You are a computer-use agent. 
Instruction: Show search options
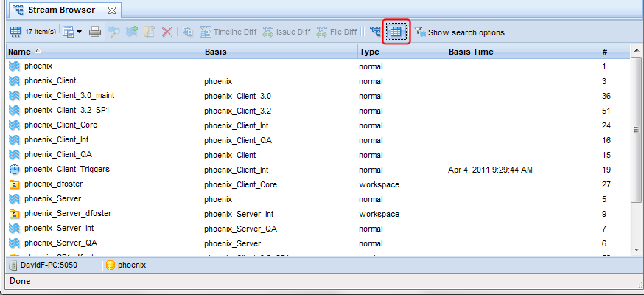click(459, 32)
